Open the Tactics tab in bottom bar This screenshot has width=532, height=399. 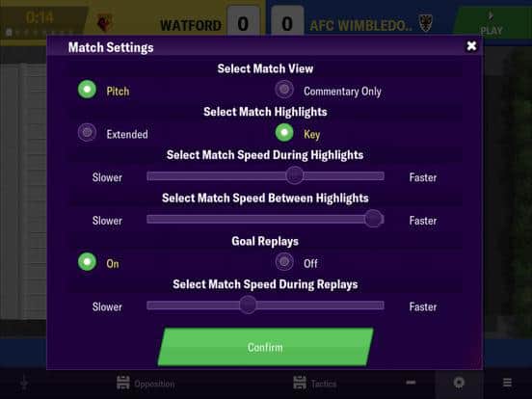315,384
